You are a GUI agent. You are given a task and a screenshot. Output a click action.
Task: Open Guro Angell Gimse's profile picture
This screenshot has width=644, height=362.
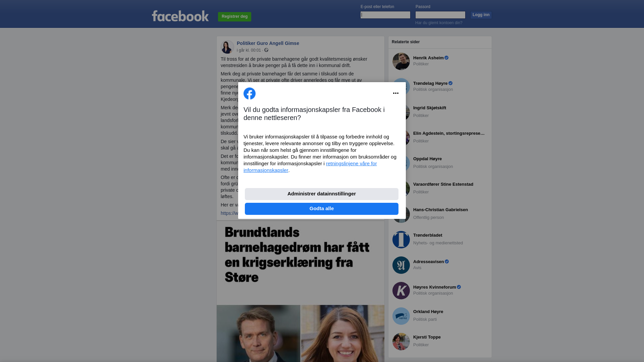click(x=227, y=47)
